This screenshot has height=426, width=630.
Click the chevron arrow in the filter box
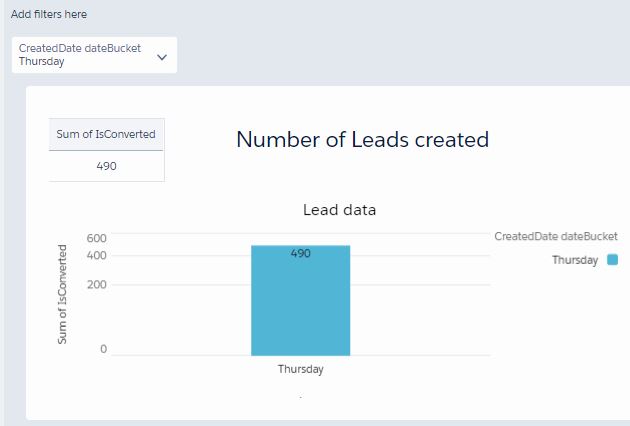pos(162,57)
